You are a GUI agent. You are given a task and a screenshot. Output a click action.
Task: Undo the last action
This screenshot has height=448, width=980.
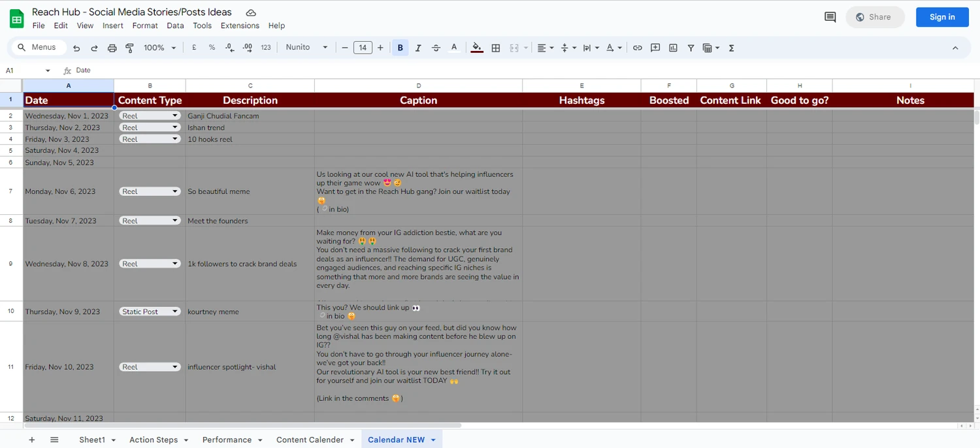point(76,48)
